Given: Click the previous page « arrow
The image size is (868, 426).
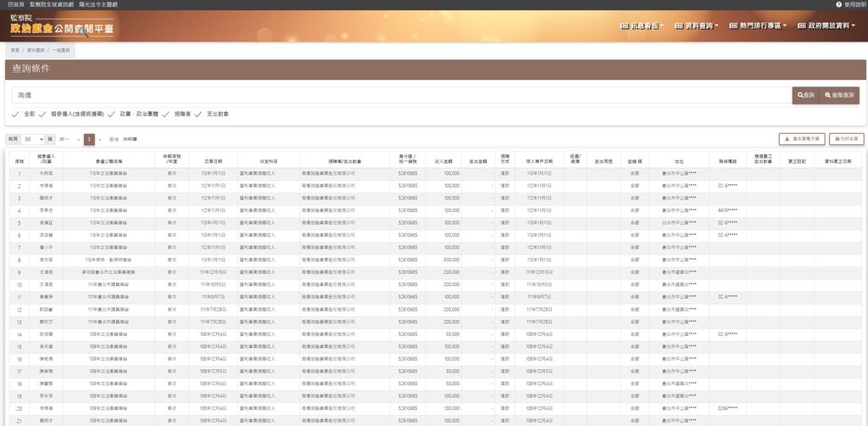Looking at the screenshot, I should click(x=79, y=140).
